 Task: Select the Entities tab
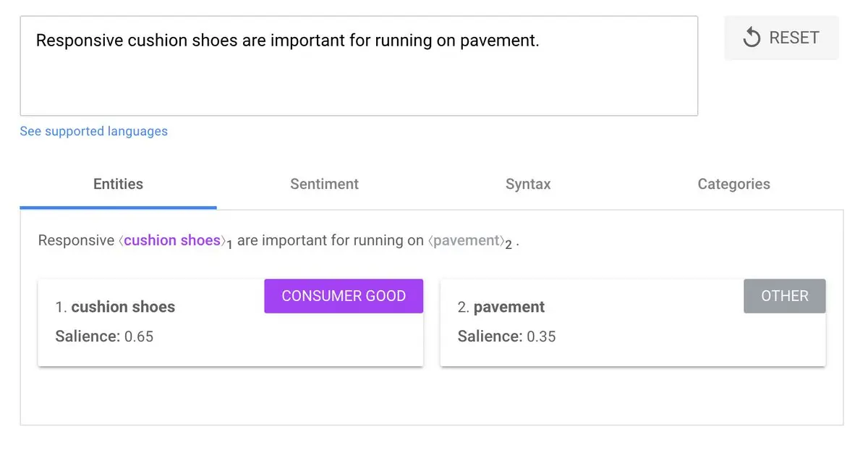pyautogui.click(x=118, y=185)
